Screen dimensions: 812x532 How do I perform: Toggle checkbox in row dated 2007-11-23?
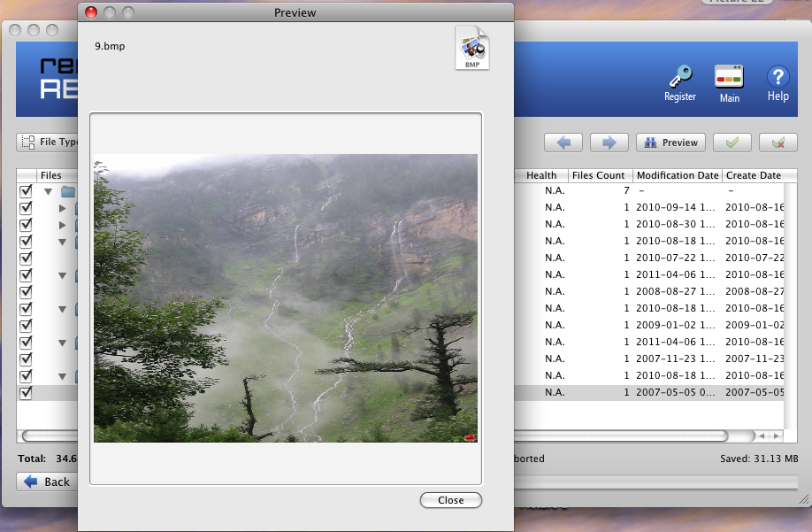click(26, 359)
